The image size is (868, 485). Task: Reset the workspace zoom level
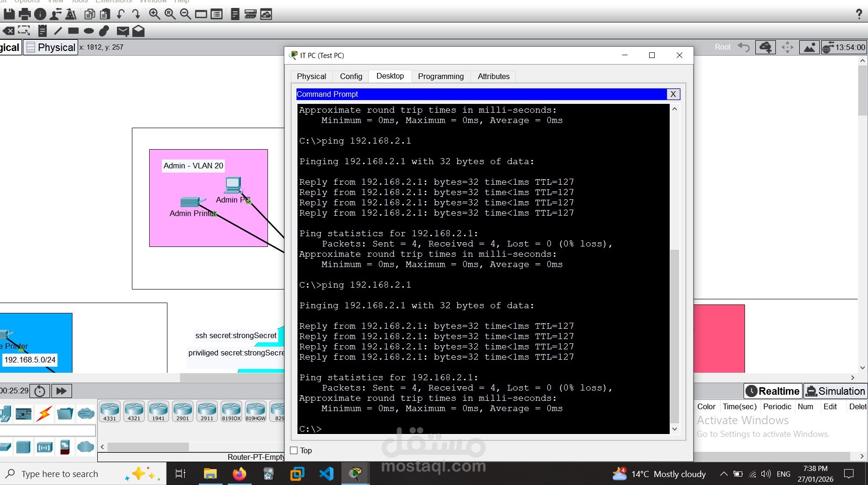170,14
